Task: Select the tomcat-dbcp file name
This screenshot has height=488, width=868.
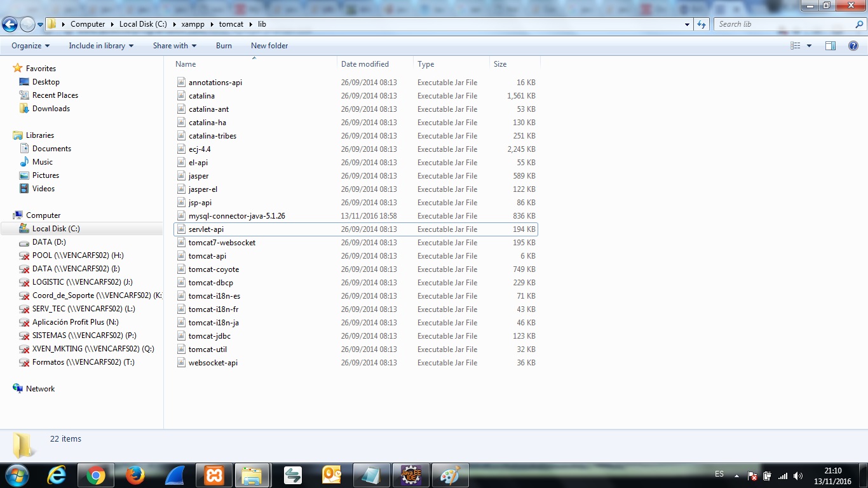Action: pos(211,283)
